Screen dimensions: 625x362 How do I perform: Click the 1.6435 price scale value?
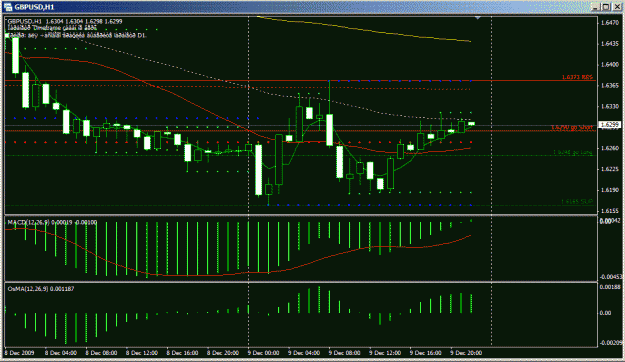[610, 44]
